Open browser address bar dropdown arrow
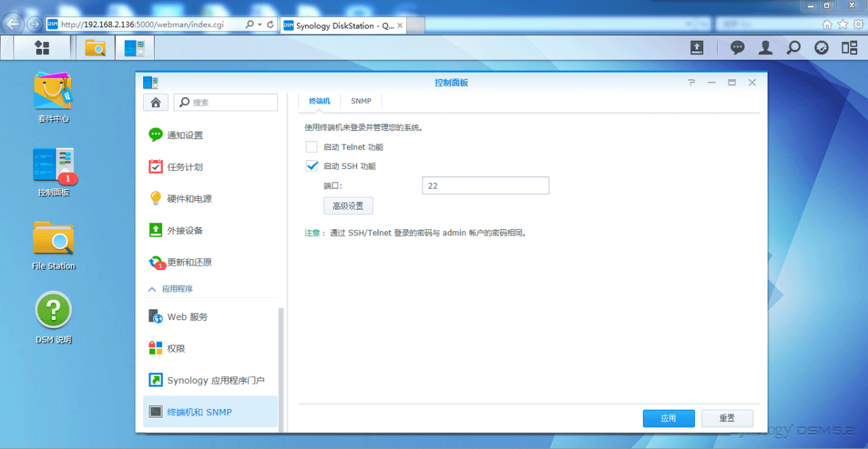This screenshot has height=449, width=868. [x=260, y=24]
